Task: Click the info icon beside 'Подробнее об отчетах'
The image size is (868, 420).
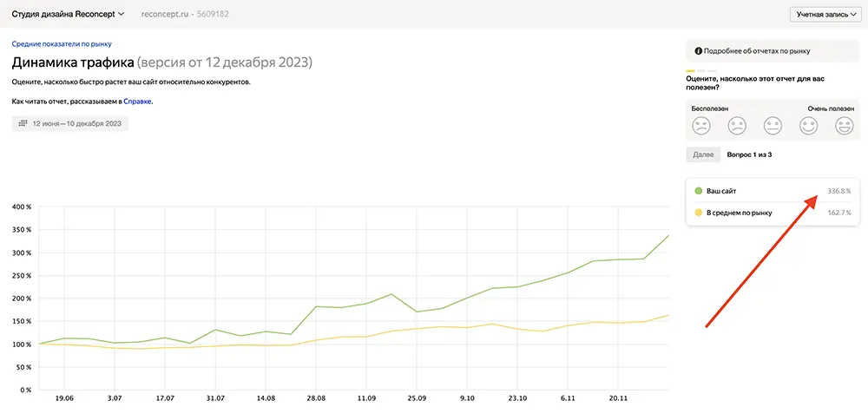Action: (699, 52)
